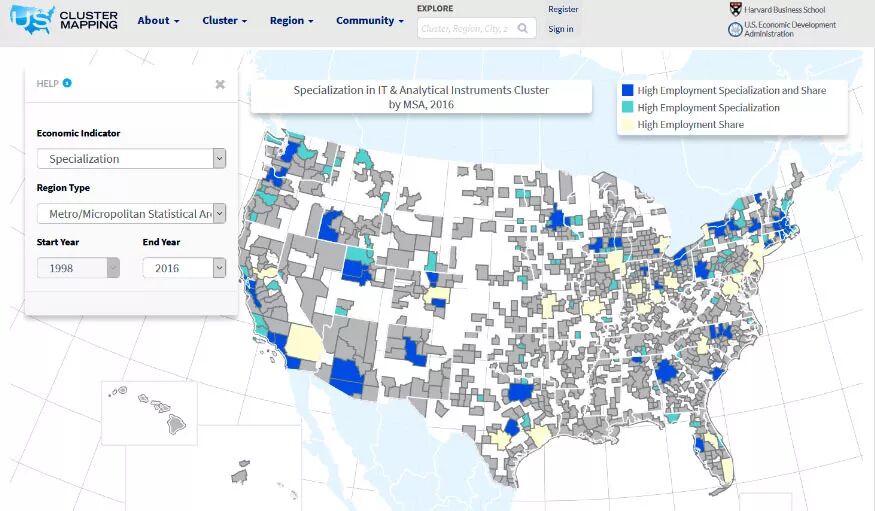Click the HELP label
875x511 pixels.
point(47,84)
